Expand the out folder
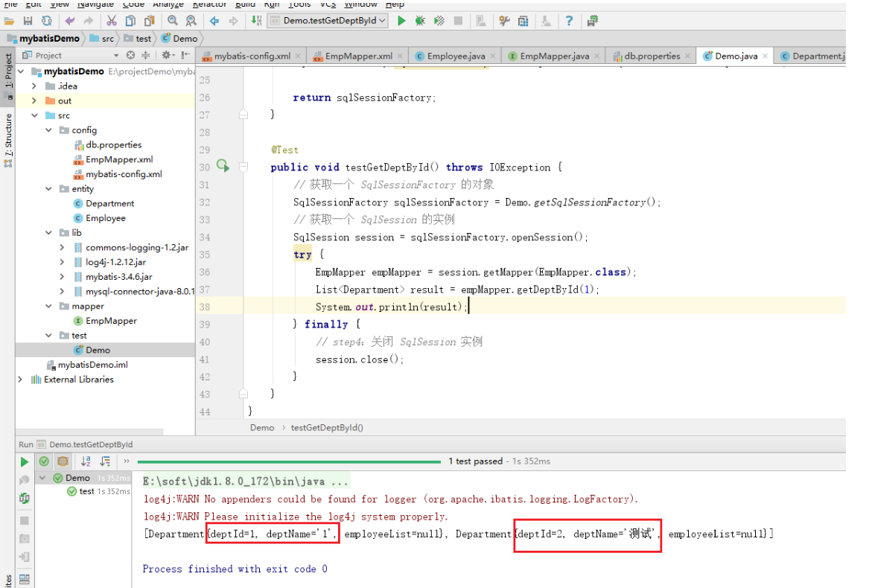 pyautogui.click(x=34, y=101)
